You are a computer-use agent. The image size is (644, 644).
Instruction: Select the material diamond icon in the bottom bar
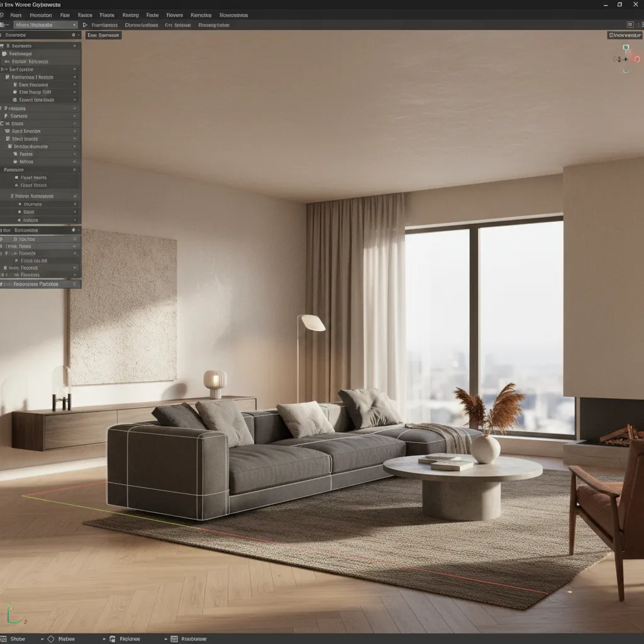point(52,639)
